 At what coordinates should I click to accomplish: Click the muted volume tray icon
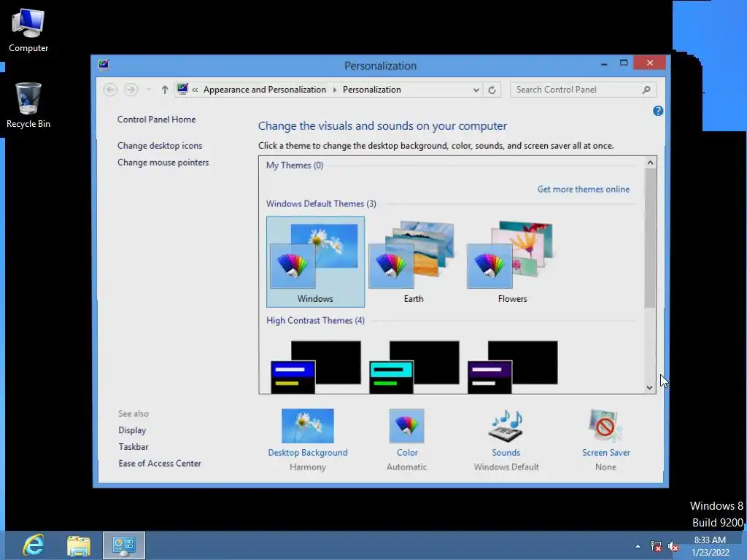(x=673, y=546)
